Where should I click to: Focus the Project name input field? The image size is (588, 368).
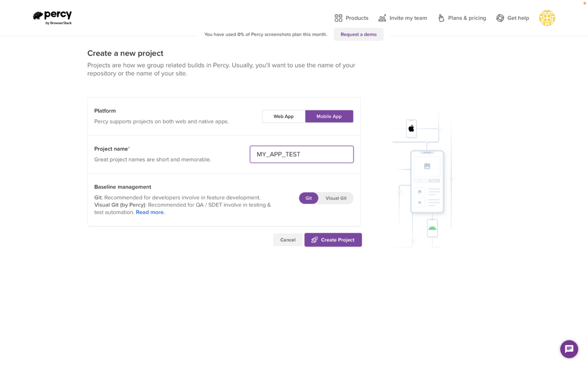[x=302, y=154]
